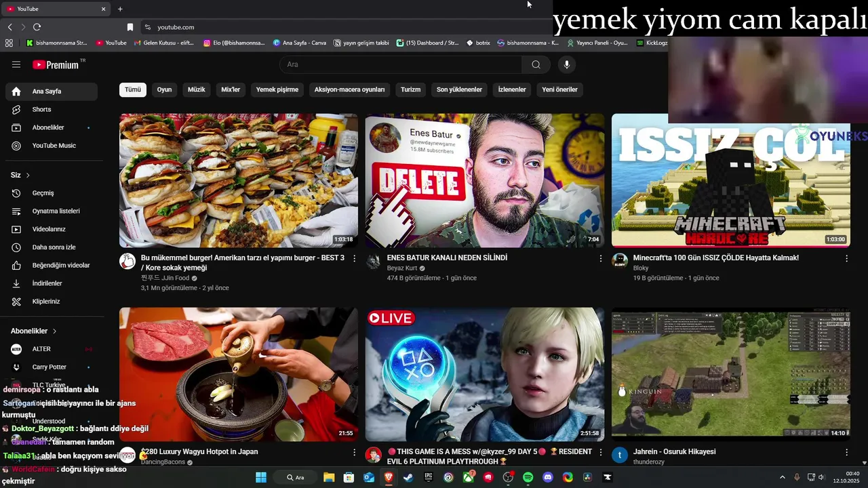Reload the page in browser toolbar
This screenshot has width=868, height=488.
[37, 27]
